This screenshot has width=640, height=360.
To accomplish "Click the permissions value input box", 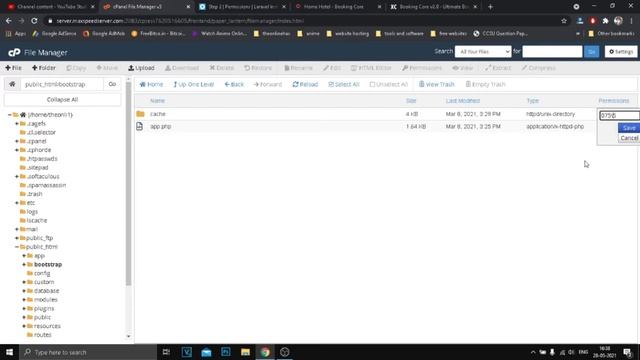I will click(x=619, y=116).
